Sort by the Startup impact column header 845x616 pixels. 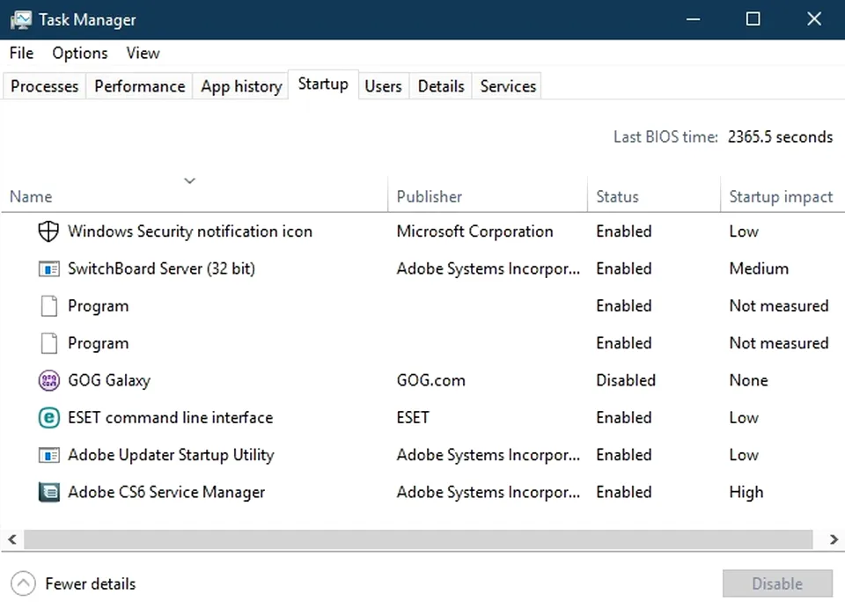[781, 197]
